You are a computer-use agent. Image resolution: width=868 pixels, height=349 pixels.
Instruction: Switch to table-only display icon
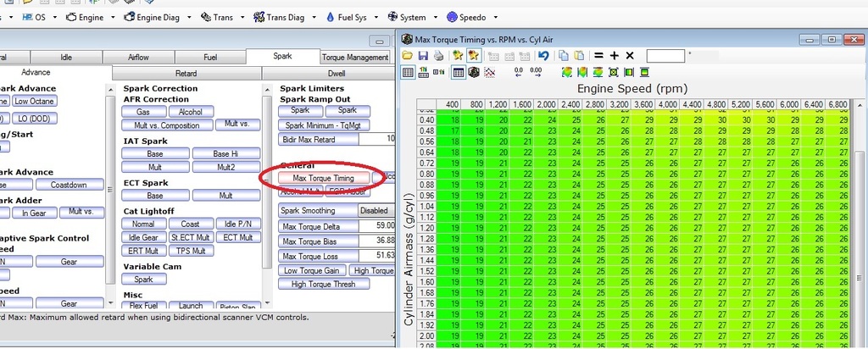tap(459, 72)
